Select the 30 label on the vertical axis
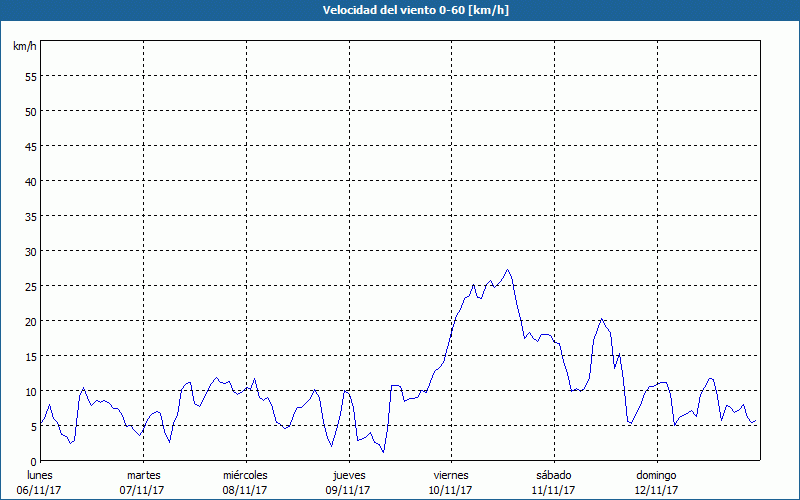The image size is (800, 500). (30, 251)
